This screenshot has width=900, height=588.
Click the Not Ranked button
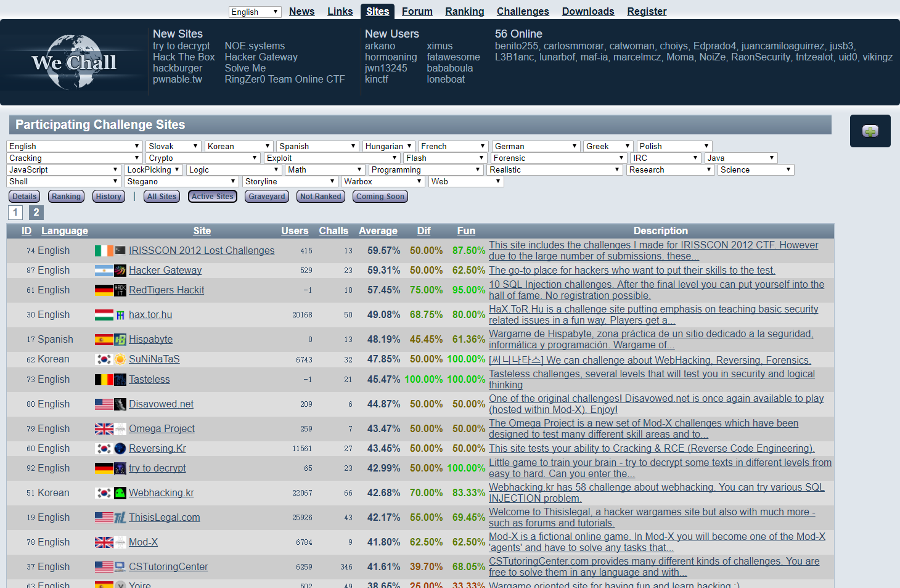[321, 197]
